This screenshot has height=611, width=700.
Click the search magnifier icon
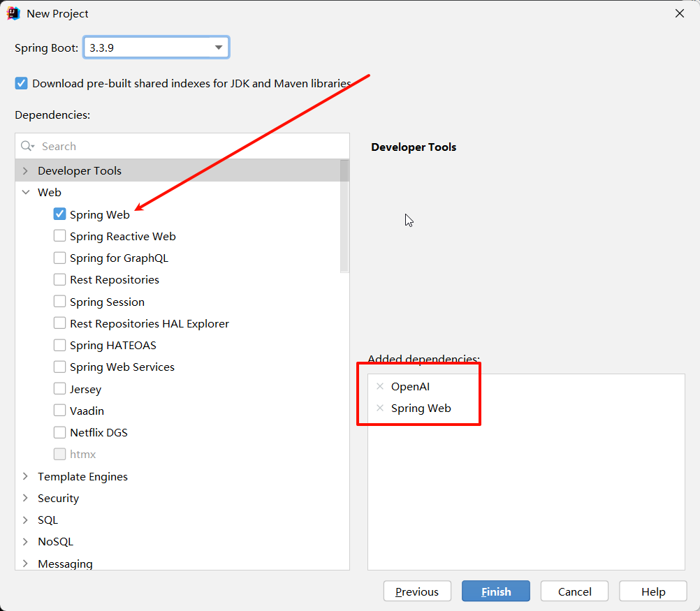27,146
